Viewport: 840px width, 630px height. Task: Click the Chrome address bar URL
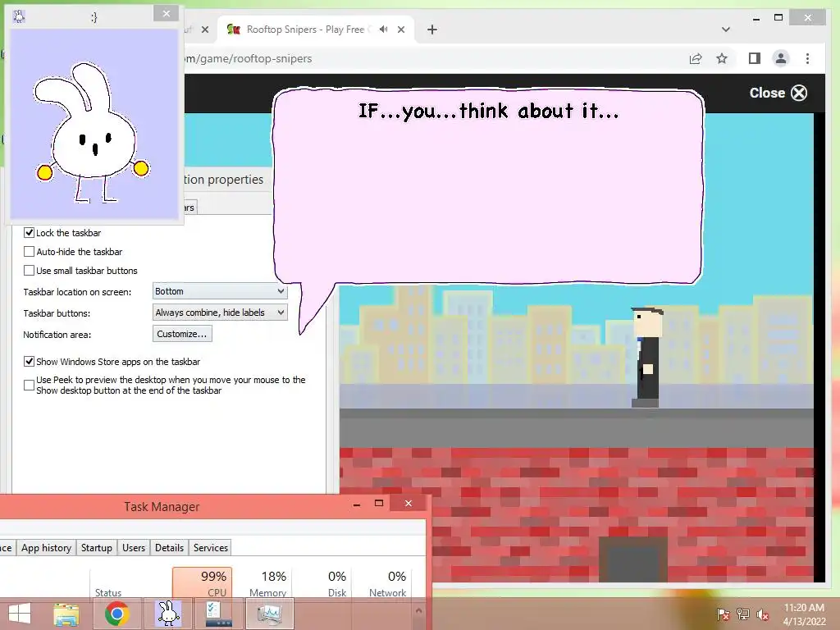(248, 59)
